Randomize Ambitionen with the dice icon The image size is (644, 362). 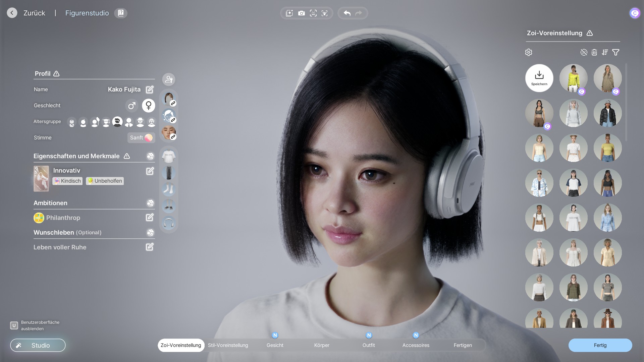pos(151,203)
